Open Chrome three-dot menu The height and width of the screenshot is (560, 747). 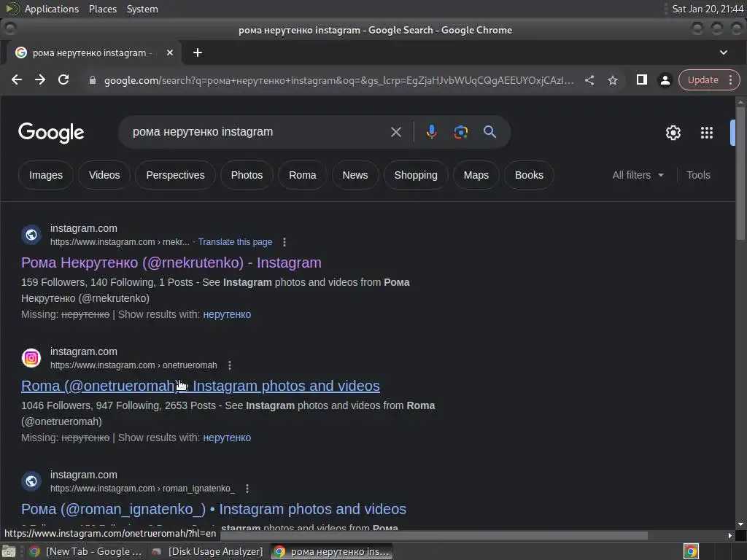coord(731,80)
